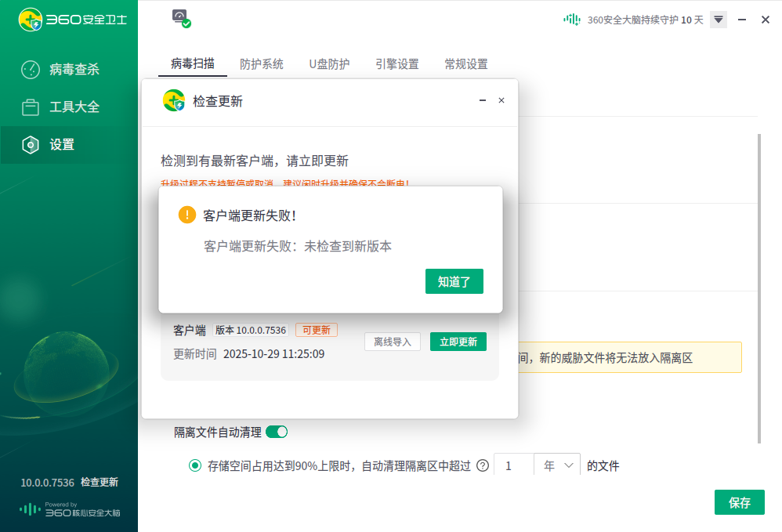Click the 立即更新 button
This screenshot has width=782, height=532.
tap(458, 342)
